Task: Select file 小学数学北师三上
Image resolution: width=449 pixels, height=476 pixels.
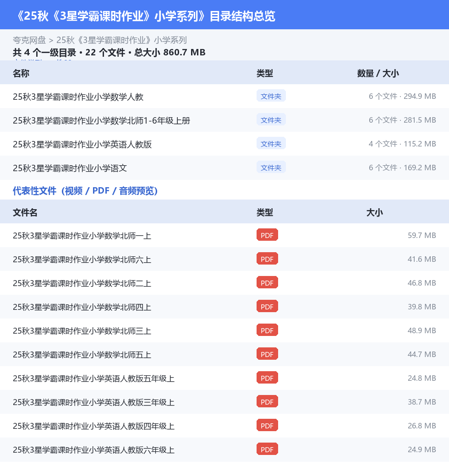Action: point(82,331)
